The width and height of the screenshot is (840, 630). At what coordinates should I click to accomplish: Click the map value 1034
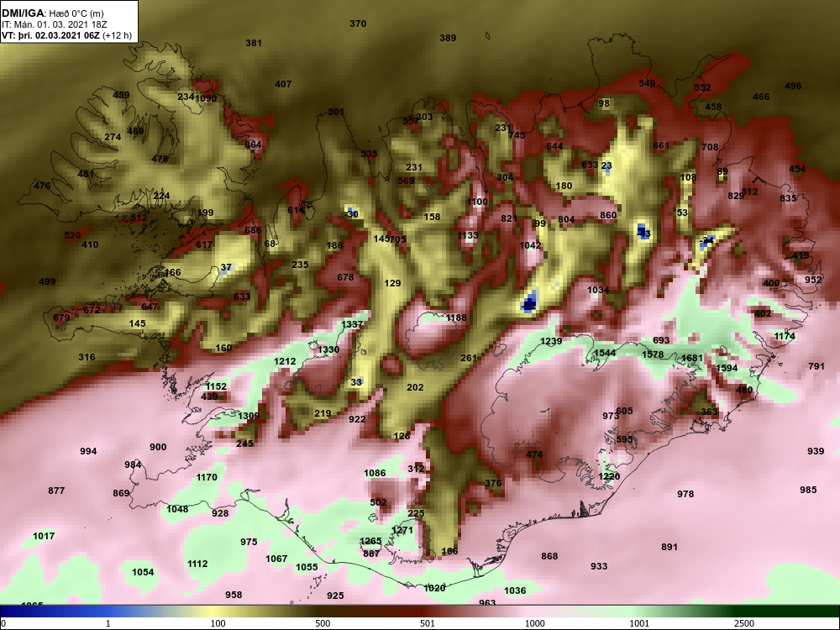pyautogui.click(x=598, y=291)
